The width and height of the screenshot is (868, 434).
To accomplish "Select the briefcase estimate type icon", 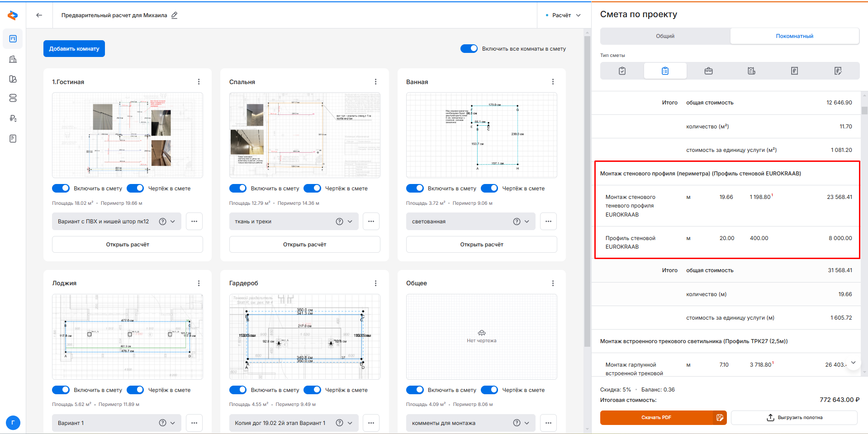I will 708,71.
